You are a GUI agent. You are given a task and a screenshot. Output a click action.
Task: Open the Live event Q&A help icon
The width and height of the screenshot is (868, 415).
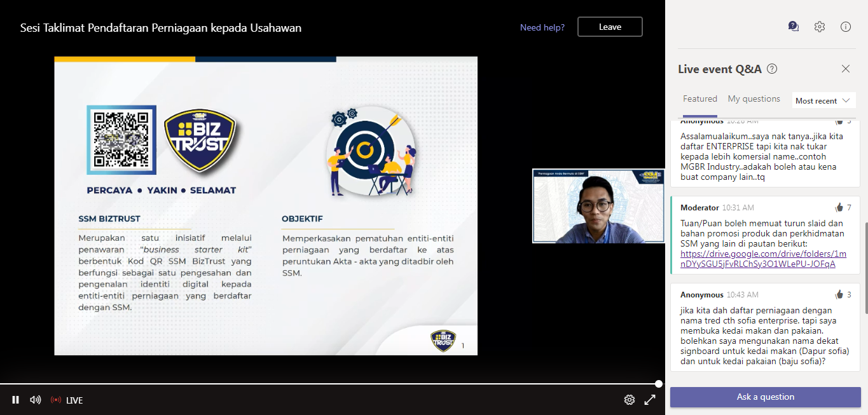coord(772,69)
